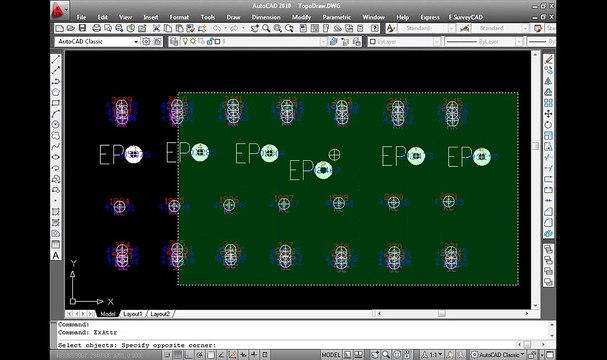Screen dimensions: 607x360
Task: Click the MODEL button in status bar
Action: pos(331,355)
